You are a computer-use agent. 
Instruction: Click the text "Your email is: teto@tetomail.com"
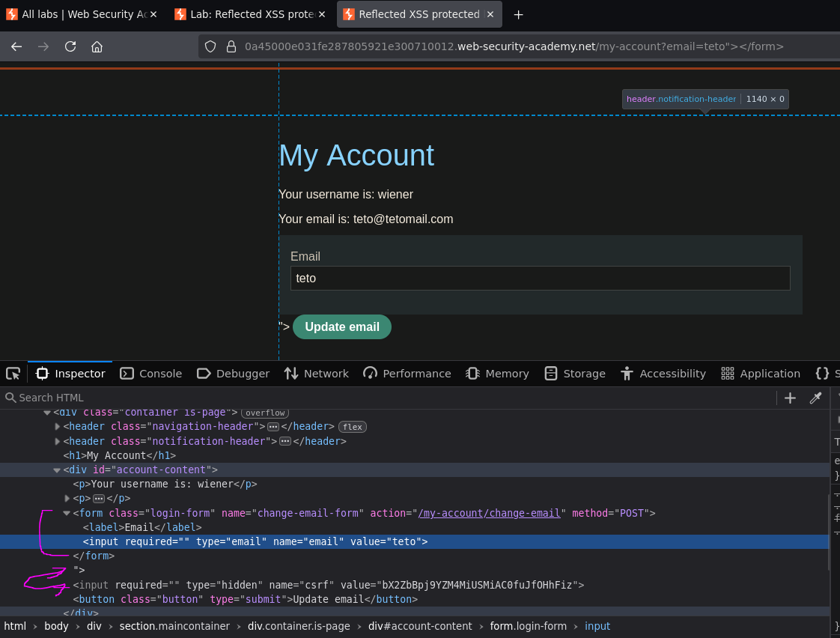click(x=365, y=219)
